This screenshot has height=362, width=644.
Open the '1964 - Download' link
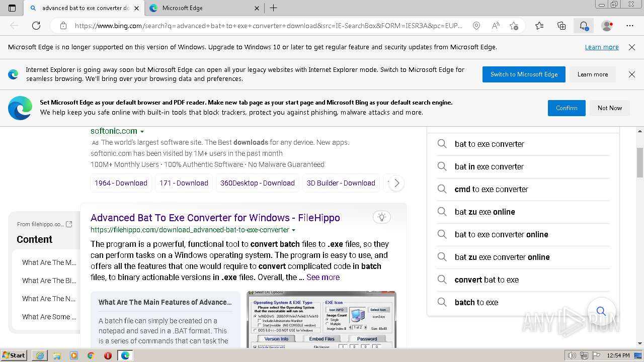coord(121,183)
